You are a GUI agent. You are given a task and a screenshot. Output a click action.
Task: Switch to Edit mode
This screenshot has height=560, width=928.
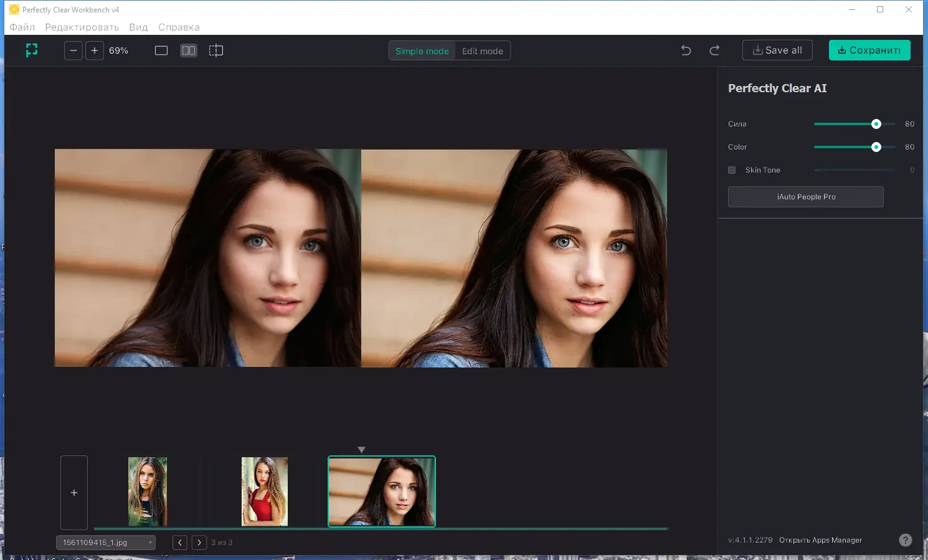[x=482, y=51]
